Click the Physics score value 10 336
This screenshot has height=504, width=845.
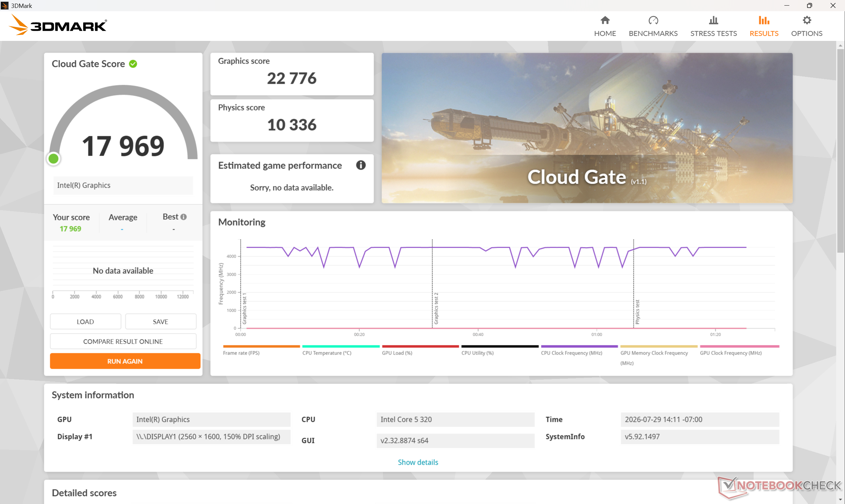coord(291,125)
